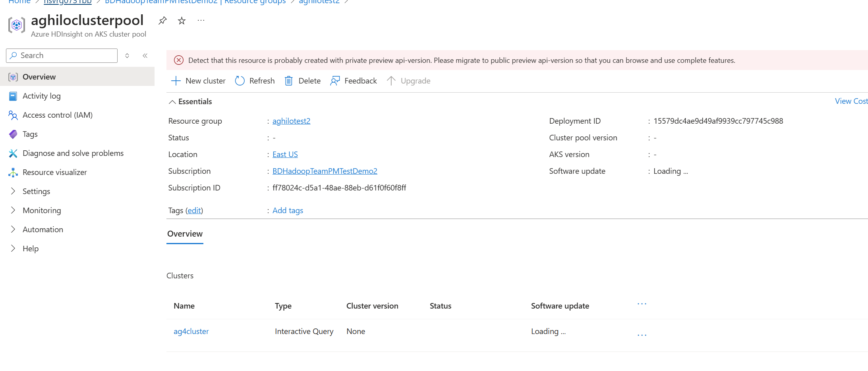Open the aghilotest2 resource group link

[291, 121]
